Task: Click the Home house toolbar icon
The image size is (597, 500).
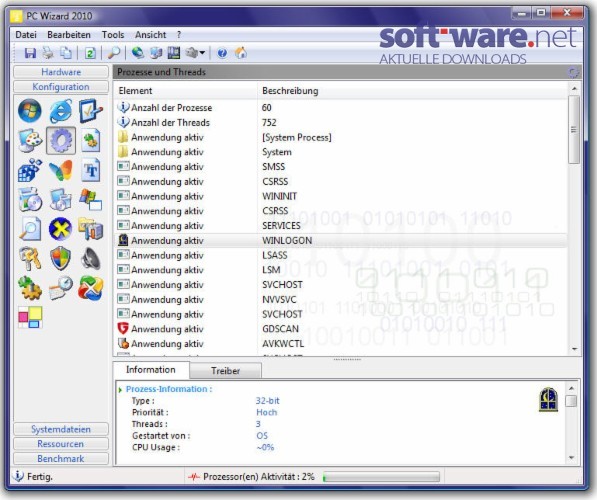Action: click(x=241, y=53)
